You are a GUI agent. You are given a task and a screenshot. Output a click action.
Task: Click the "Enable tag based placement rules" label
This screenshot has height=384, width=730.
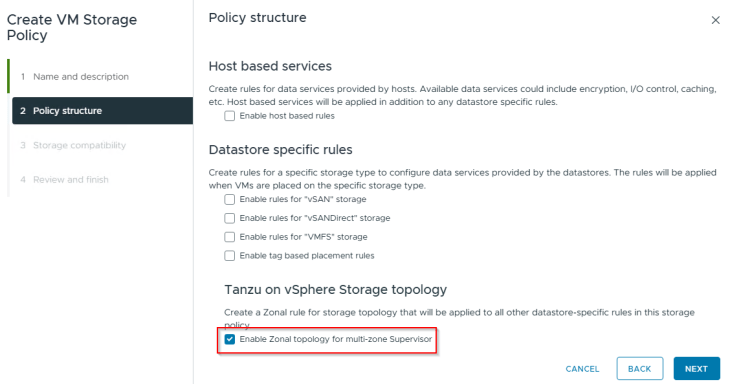point(307,256)
